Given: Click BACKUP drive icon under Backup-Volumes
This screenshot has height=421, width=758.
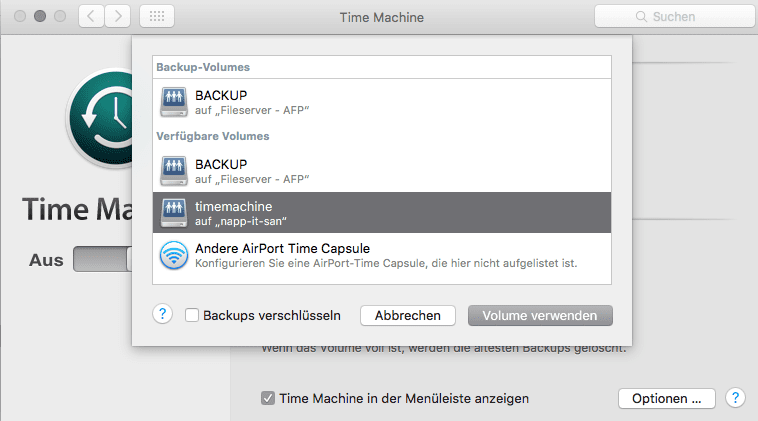Looking at the screenshot, I should point(173,101).
